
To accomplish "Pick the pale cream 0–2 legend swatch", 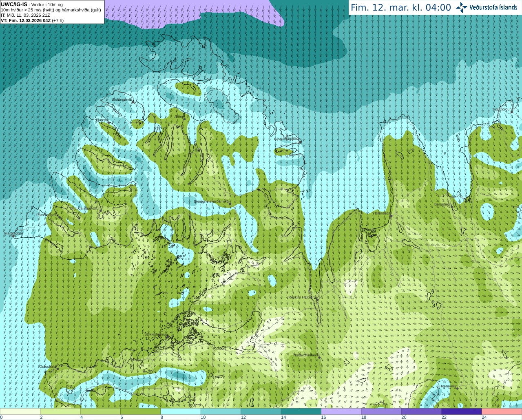I will click(20, 411).
